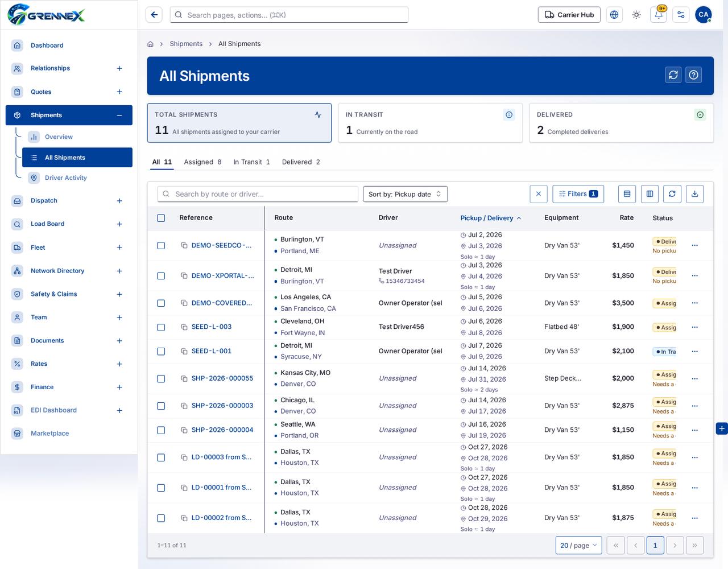The width and height of the screenshot is (728, 569).
Task: Open row actions for SHP-2026-000055
Action: [x=694, y=379]
